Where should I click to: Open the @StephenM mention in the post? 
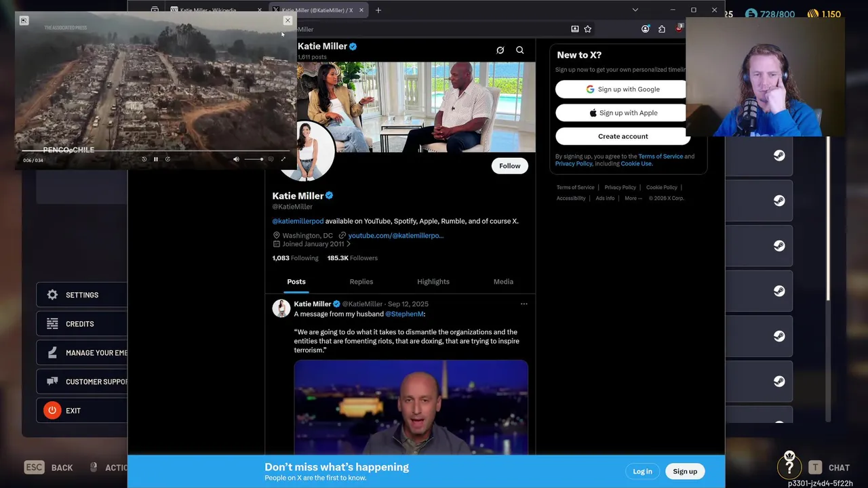coord(405,314)
